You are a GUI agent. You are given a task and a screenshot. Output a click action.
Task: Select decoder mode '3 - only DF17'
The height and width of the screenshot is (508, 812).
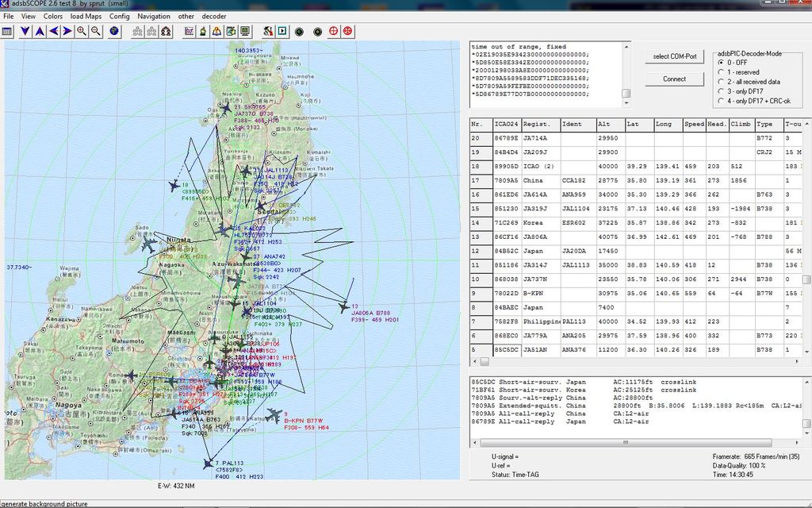721,91
